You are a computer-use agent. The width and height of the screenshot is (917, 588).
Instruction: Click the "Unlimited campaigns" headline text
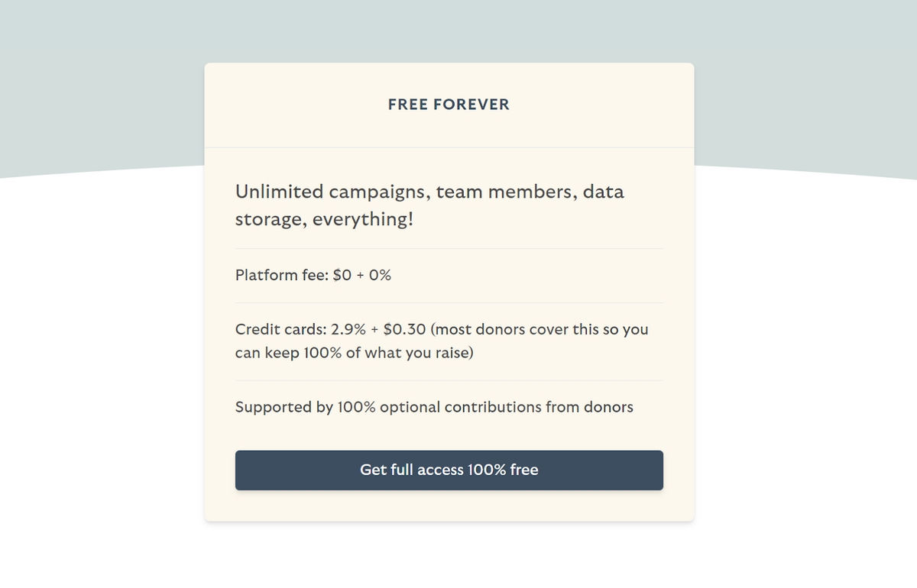click(328, 192)
